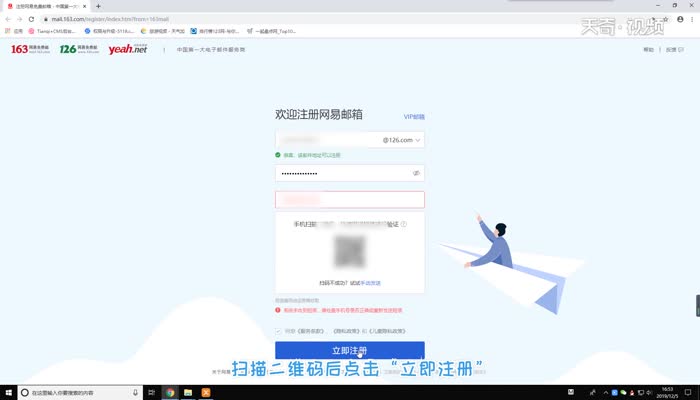Click the Windows taskbar search box
Viewport: 700px width, 400px height.
(80, 392)
